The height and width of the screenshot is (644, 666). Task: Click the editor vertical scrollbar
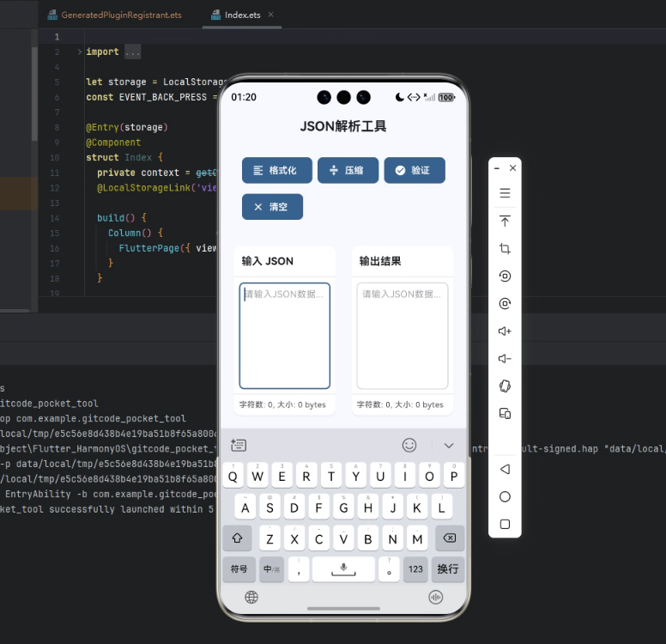(x=35, y=94)
